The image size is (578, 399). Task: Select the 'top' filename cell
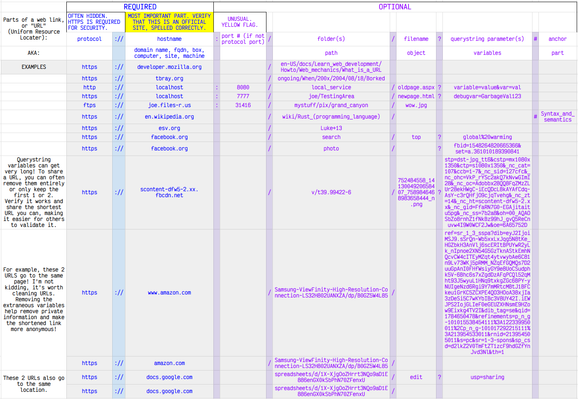click(x=416, y=137)
